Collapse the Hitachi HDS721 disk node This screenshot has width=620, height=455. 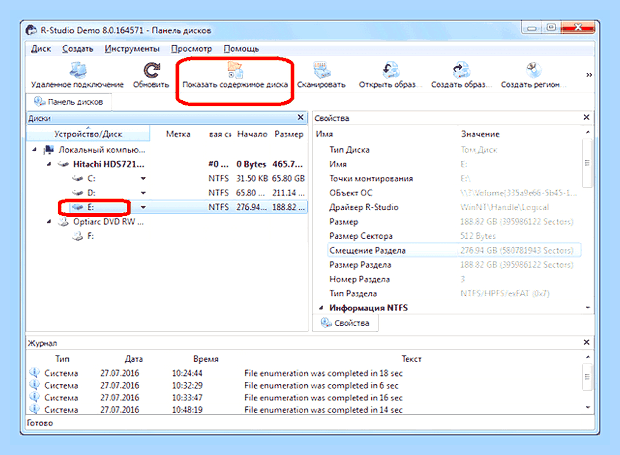(49, 164)
